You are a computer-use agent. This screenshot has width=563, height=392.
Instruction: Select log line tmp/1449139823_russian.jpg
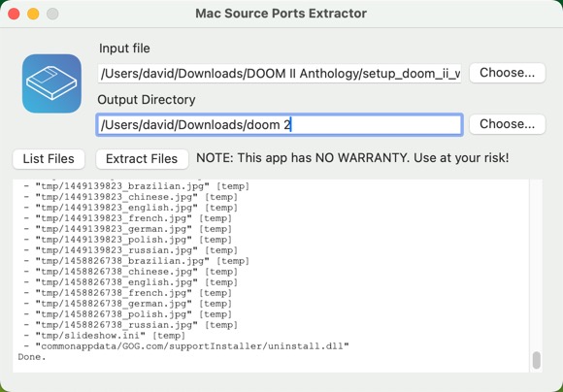[131, 250]
